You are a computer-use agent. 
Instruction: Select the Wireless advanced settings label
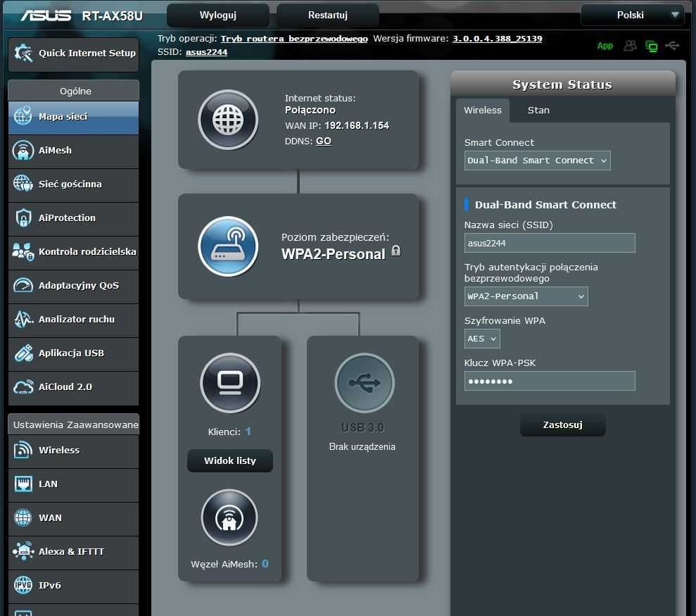59,450
